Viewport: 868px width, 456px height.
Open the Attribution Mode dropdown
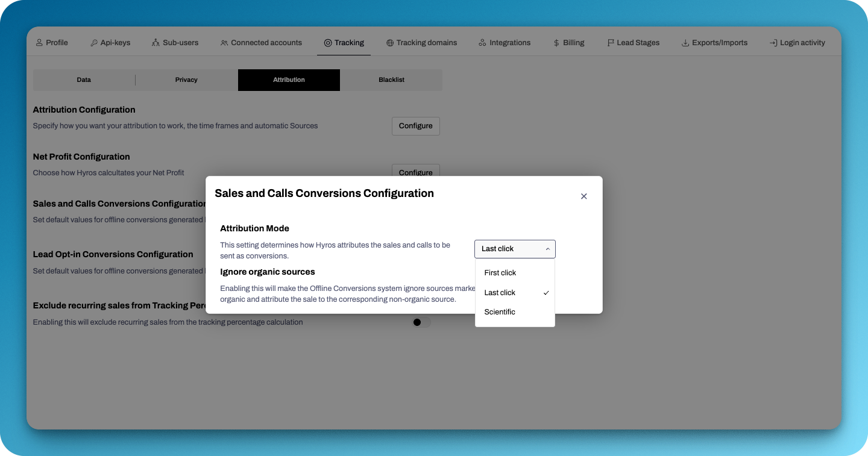coord(515,249)
